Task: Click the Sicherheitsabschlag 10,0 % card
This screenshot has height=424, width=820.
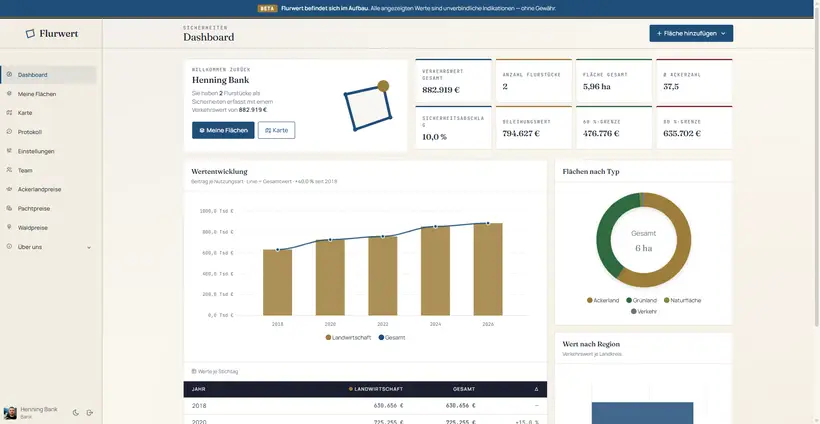Action: click(453, 128)
